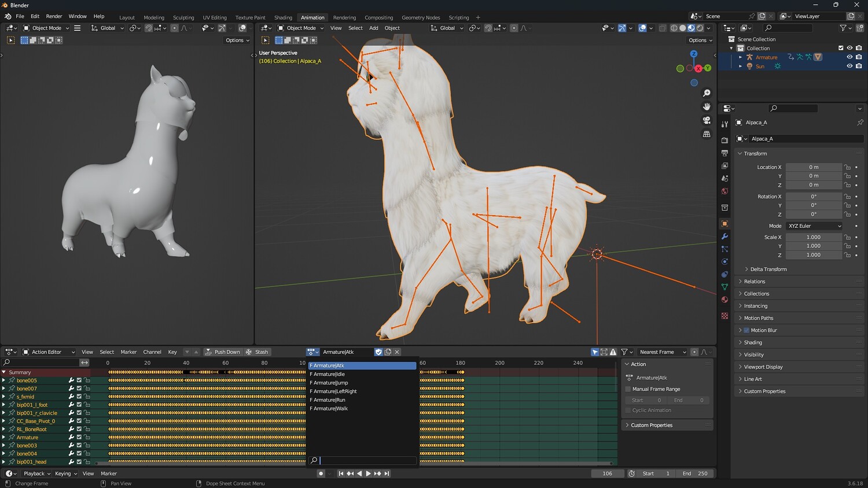Viewport: 868px width, 488px height.
Task: Open the Action Editor mode dropdown
Action: pyautogui.click(x=49, y=352)
